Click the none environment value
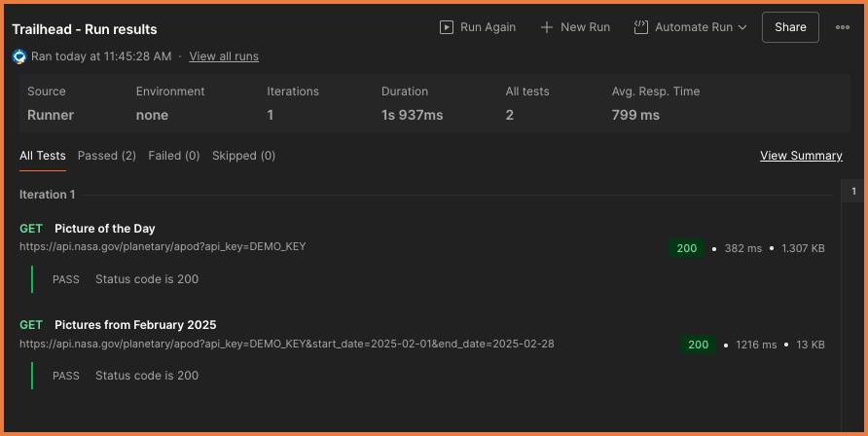Image resolution: width=868 pixels, height=436 pixels. [x=152, y=115]
